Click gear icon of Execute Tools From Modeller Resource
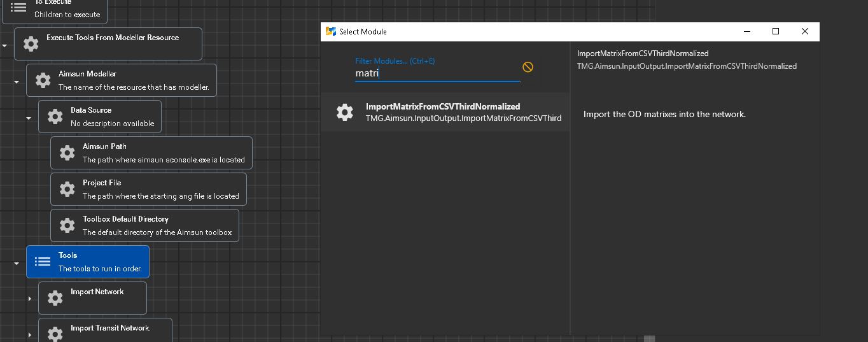 point(31,43)
